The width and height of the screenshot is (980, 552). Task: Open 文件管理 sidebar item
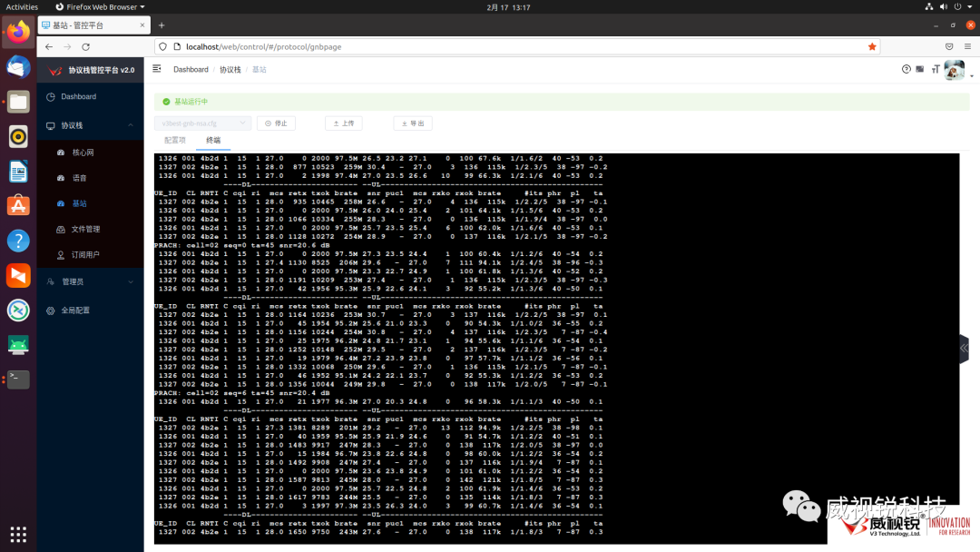click(90, 230)
